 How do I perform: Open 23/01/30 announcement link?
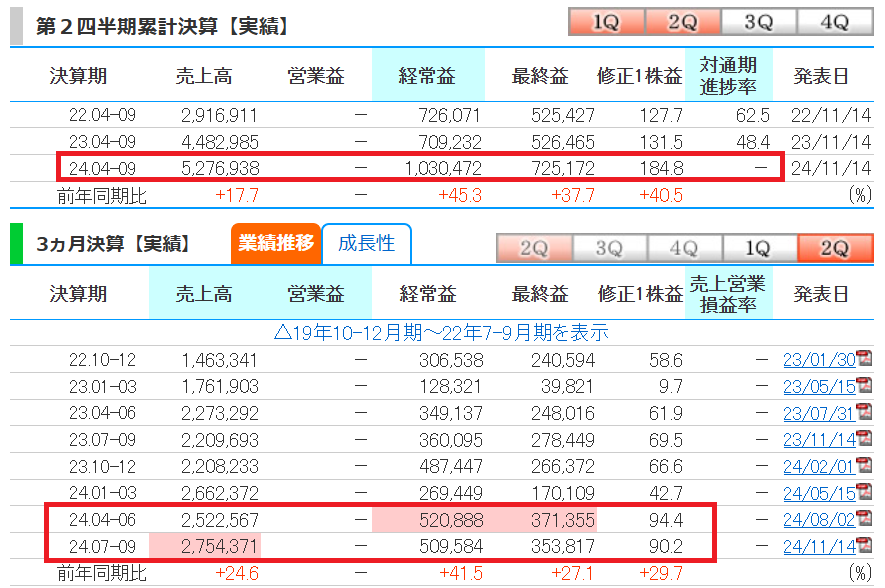820,359
